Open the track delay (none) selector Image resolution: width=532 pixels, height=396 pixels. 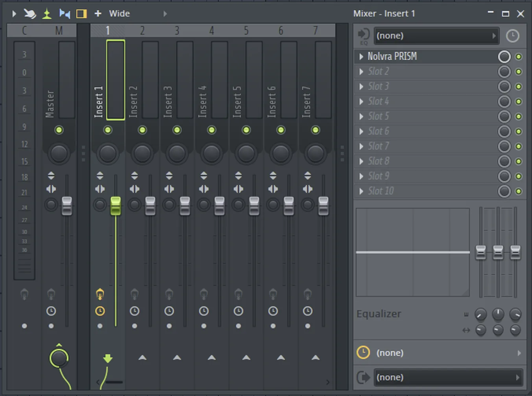tap(448, 353)
